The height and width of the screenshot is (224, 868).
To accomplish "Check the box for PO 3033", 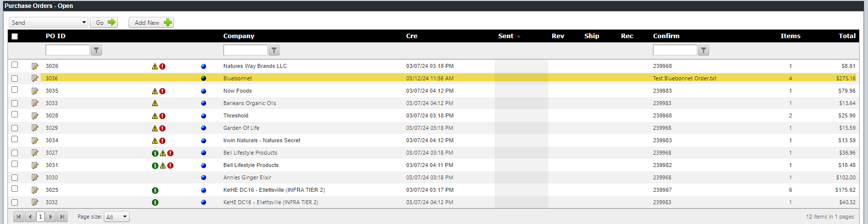I will pyautogui.click(x=15, y=103).
